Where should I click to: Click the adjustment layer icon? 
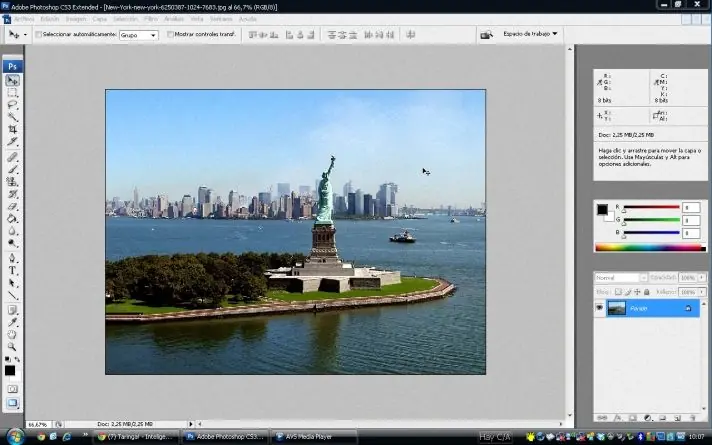(648, 418)
